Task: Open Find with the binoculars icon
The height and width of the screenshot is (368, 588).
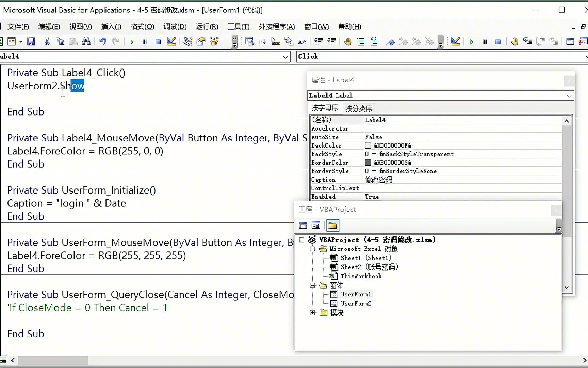Action: pyautogui.click(x=86, y=42)
